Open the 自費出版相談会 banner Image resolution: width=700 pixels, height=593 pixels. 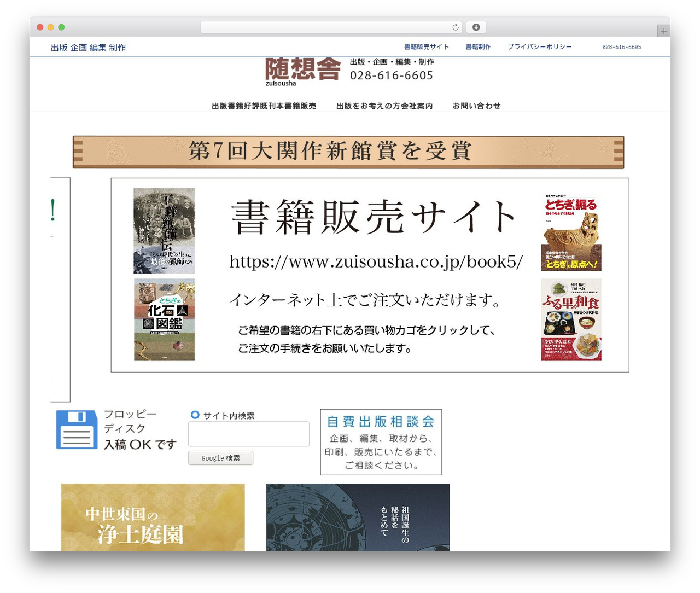point(381,442)
